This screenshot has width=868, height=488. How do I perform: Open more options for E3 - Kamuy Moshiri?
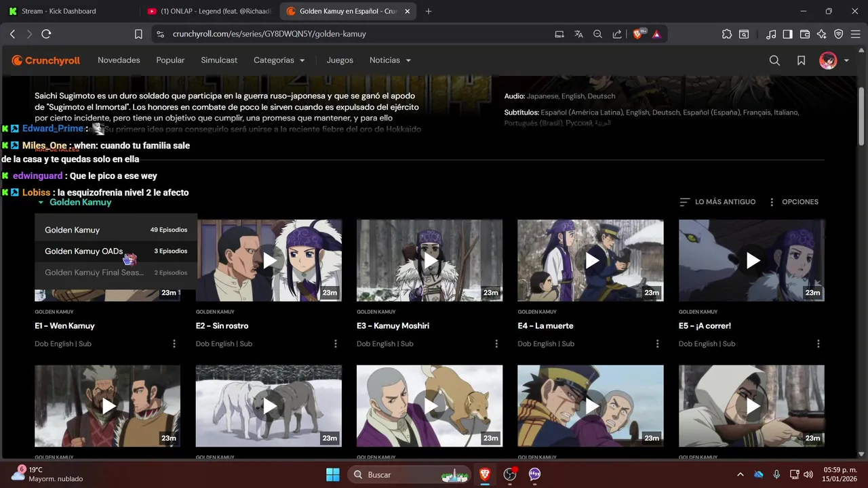click(496, 344)
